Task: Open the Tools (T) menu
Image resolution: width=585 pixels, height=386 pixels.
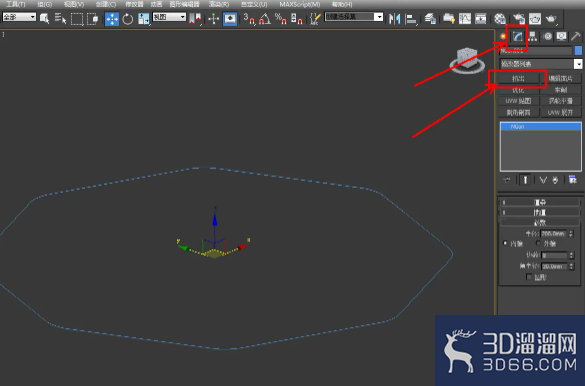Action: point(16,4)
